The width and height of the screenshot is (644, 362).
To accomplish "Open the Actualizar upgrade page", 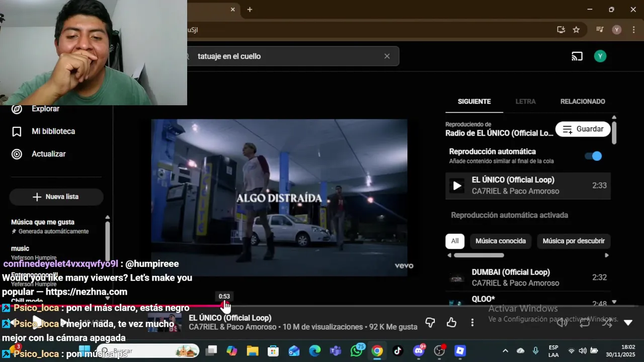I will click(38, 154).
